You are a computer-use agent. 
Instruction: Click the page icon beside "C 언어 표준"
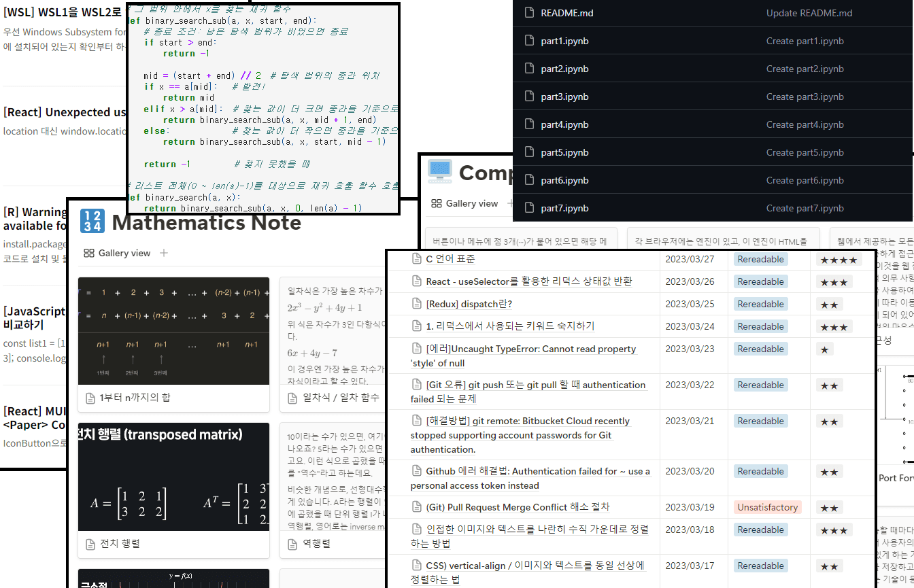tap(417, 259)
